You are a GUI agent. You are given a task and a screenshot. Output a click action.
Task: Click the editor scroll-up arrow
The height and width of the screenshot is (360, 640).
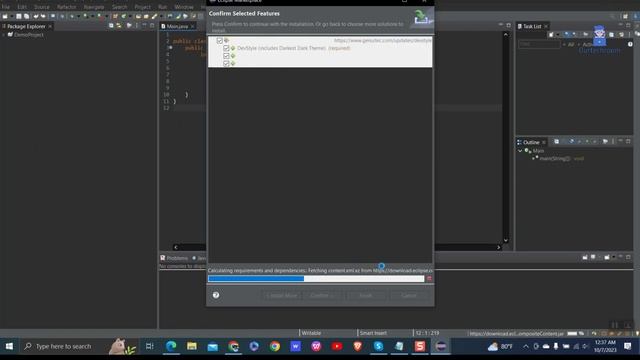506,35
